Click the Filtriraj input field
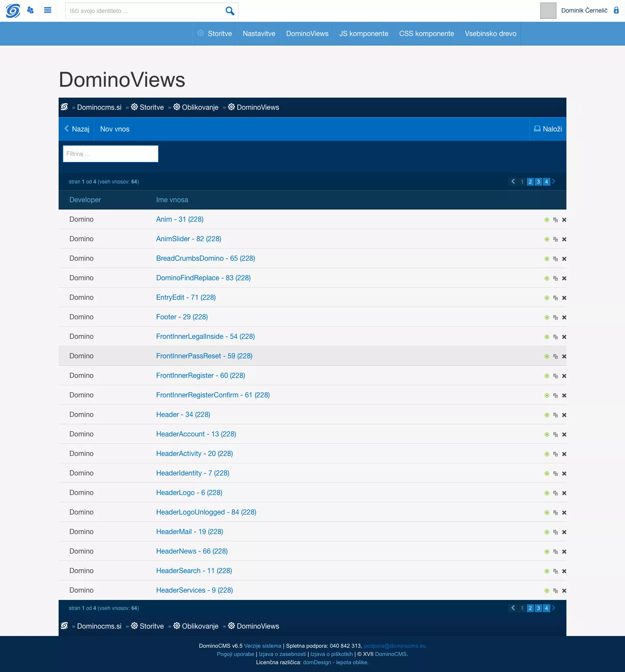 110,154
